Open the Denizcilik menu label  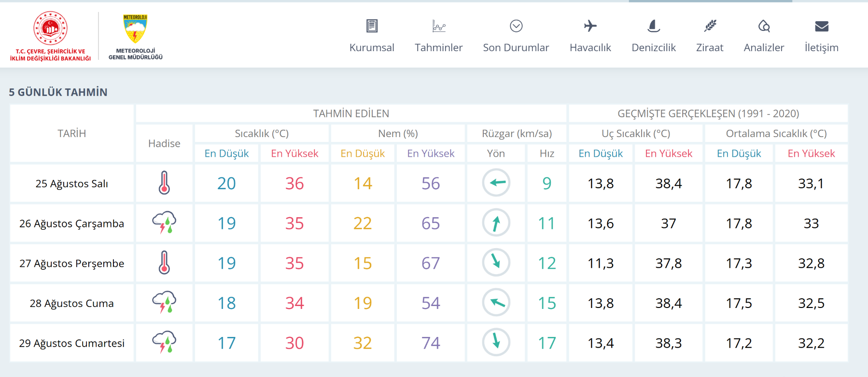pyautogui.click(x=654, y=47)
